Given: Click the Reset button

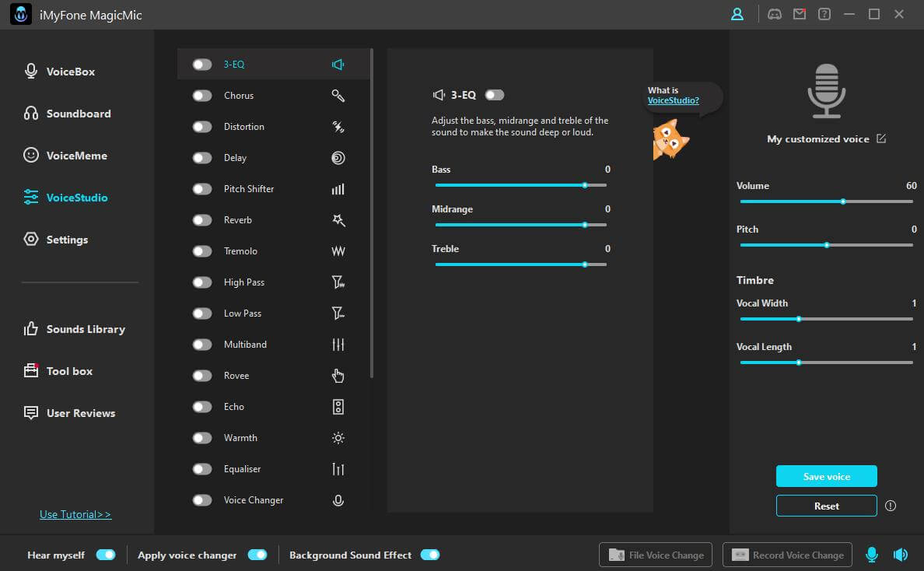Looking at the screenshot, I should click(826, 506).
